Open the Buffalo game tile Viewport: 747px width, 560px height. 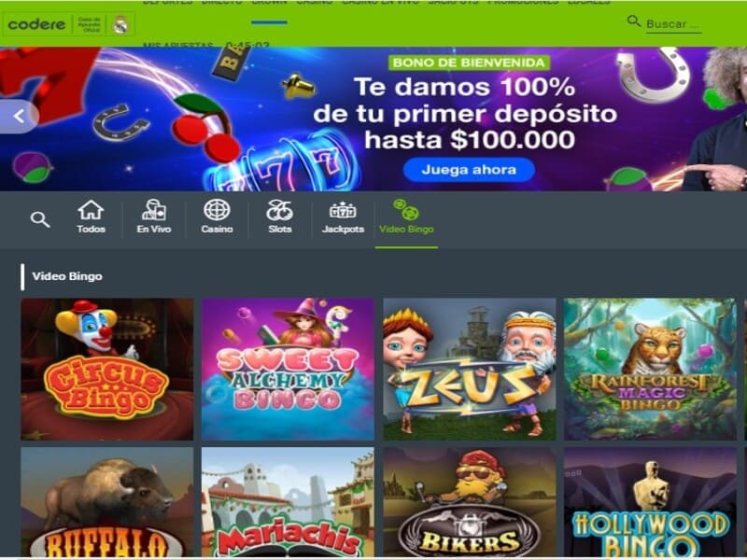tap(107, 502)
